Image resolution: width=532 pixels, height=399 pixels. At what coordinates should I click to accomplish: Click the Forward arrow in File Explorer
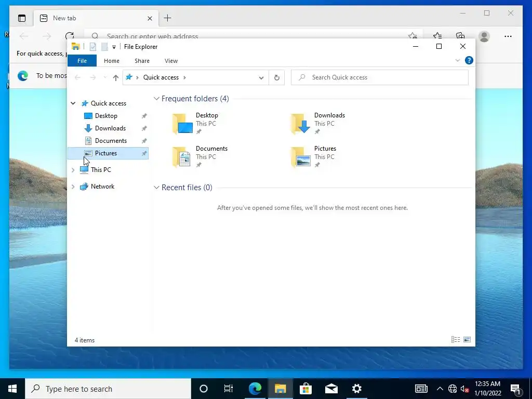(x=93, y=78)
